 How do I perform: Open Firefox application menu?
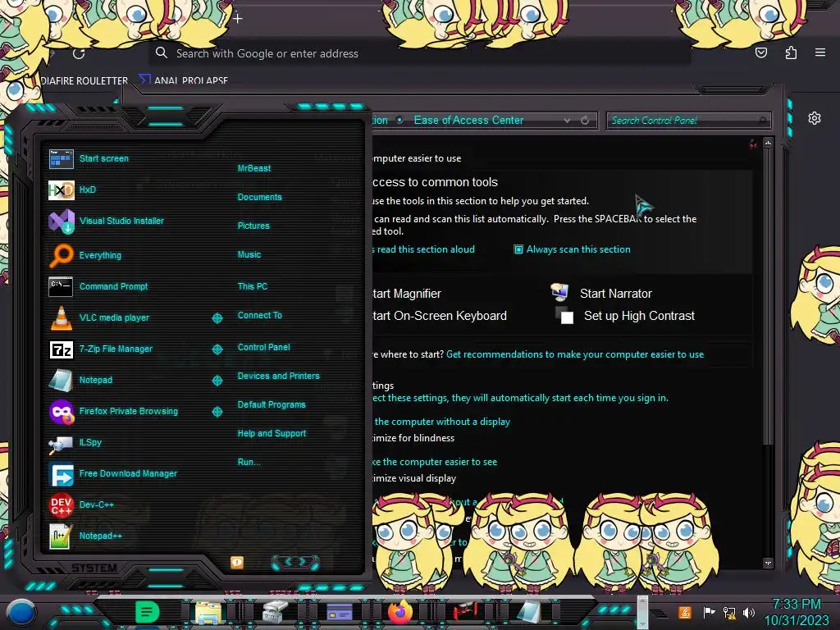[820, 52]
